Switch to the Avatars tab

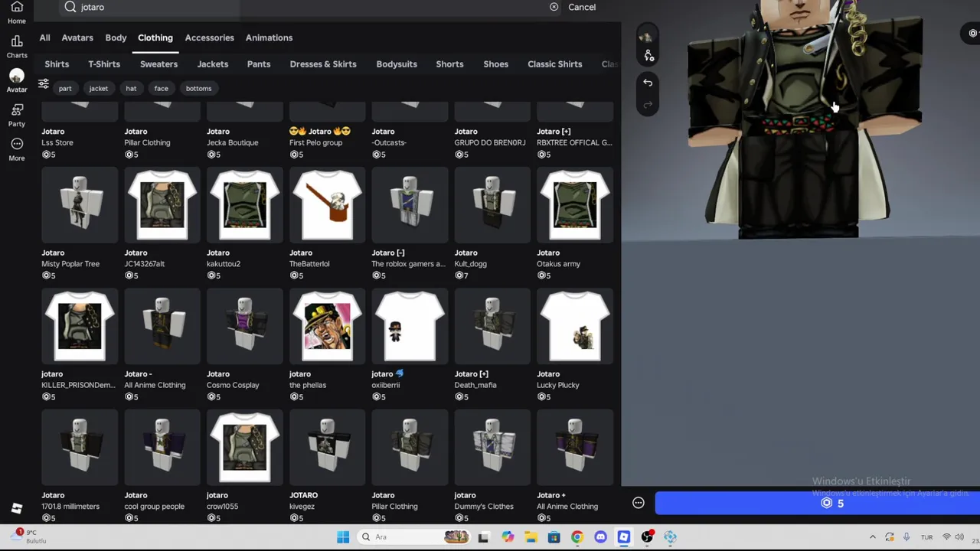pos(77,37)
